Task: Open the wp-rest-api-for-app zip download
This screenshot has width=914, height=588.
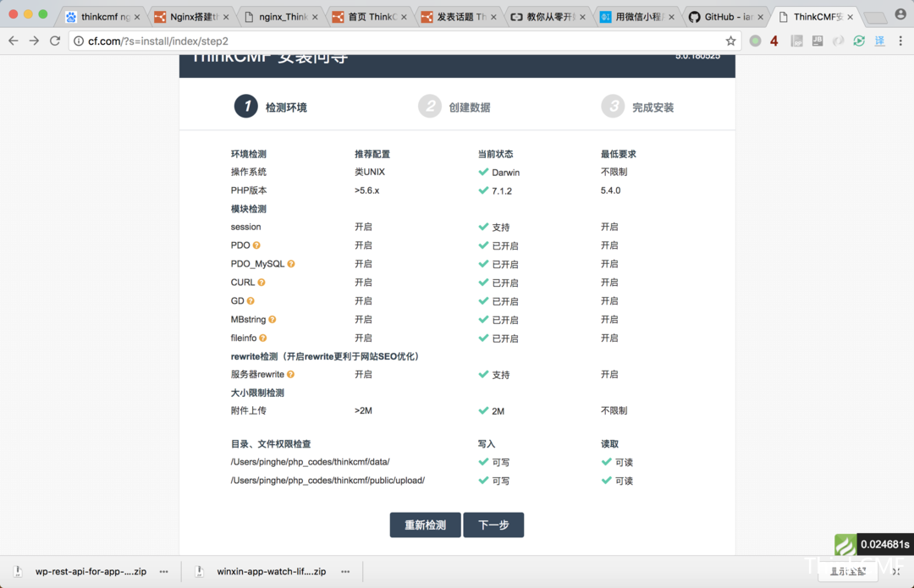Action: point(91,572)
